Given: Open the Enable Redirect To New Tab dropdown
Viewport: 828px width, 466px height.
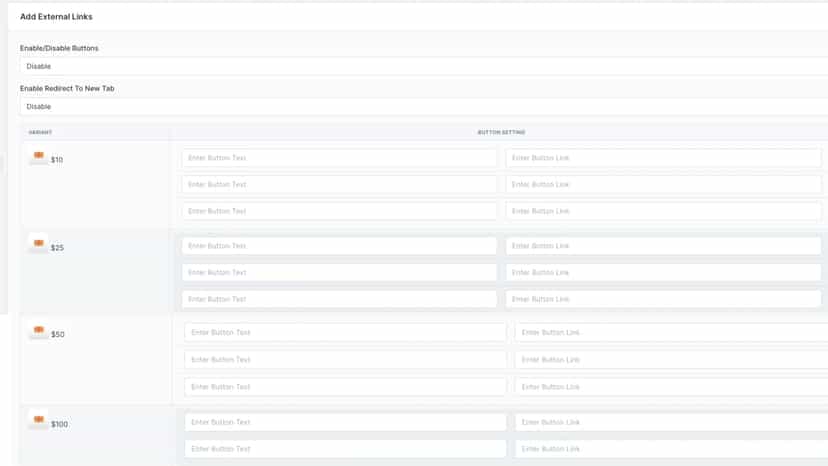Looking at the screenshot, I should tap(424, 106).
